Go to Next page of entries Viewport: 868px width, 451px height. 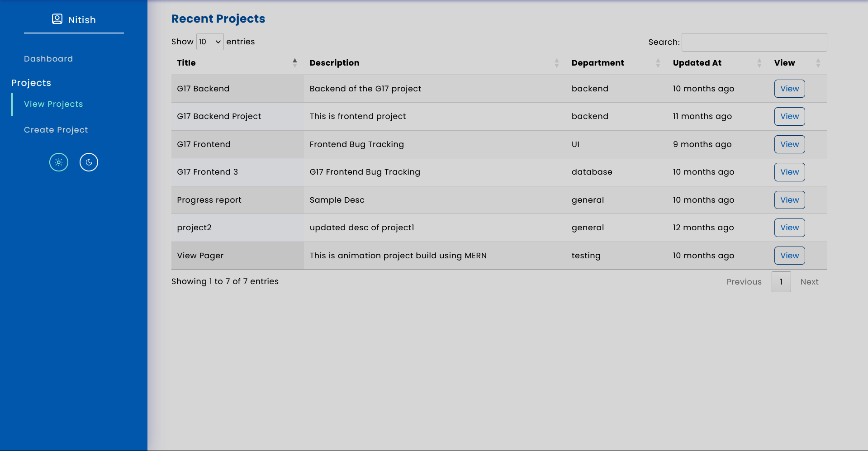pyautogui.click(x=809, y=282)
